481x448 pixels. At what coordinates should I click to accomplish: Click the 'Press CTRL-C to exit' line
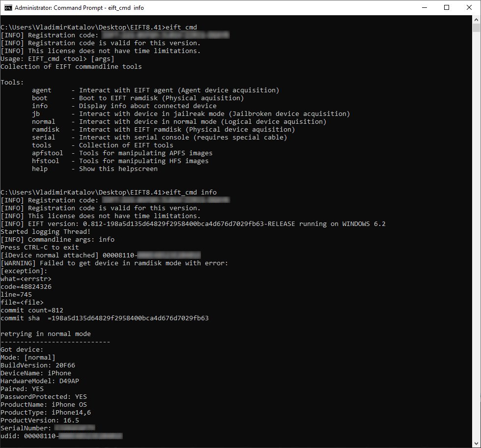pyautogui.click(x=39, y=248)
